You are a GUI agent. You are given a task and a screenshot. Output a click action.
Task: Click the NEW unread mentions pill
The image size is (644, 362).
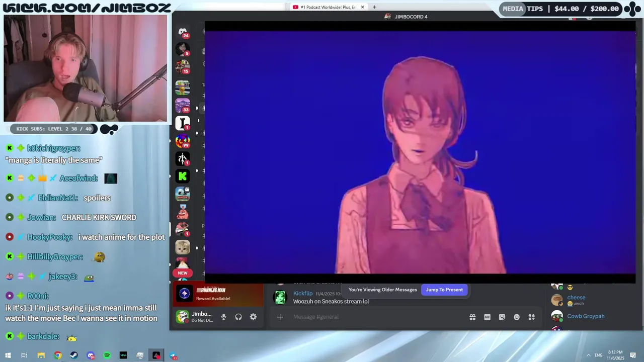(x=182, y=273)
